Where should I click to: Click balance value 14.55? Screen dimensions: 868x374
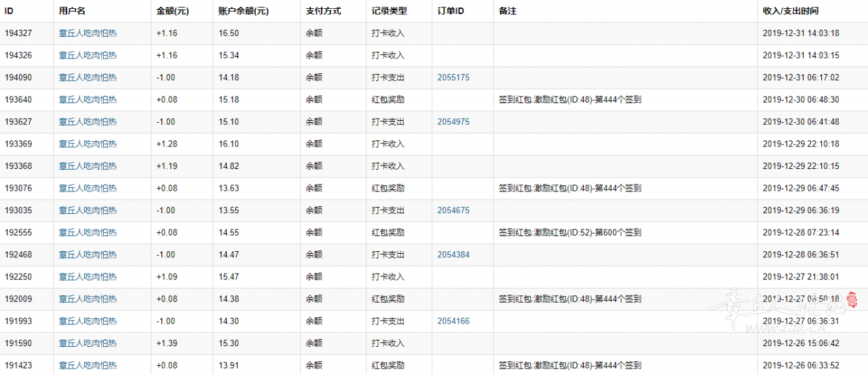pyautogui.click(x=229, y=232)
